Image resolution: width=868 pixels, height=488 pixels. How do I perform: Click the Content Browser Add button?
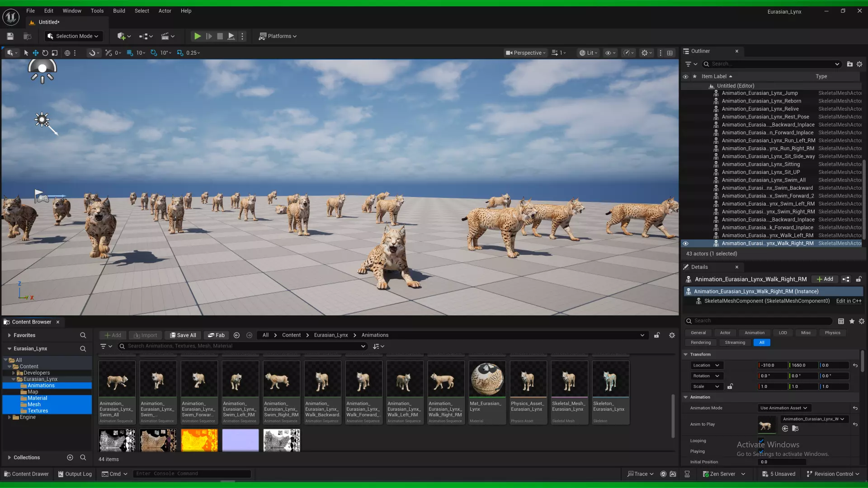(x=113, y=335)
